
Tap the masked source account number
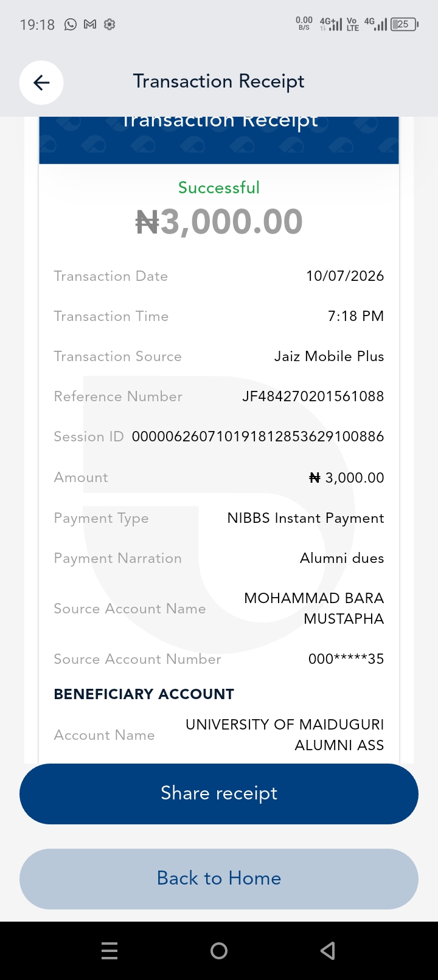346,659
